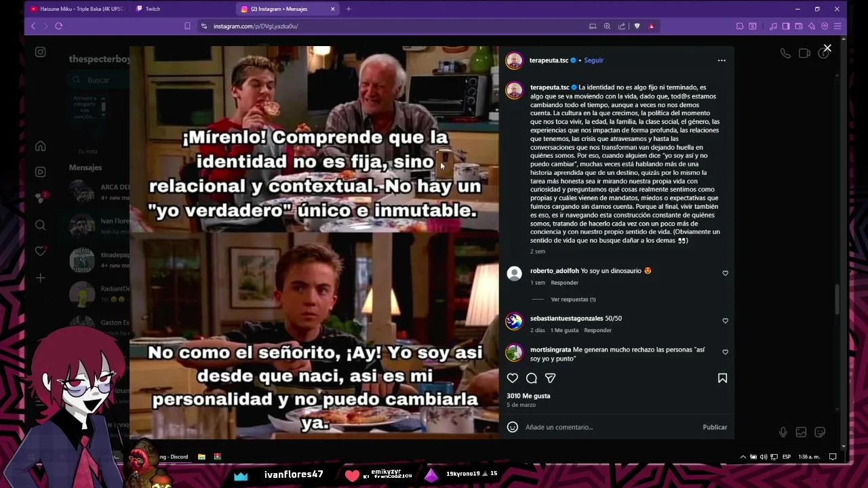Image resolution: width=868 pixels, height=488 pixels.
Task: Open mortisingrata's profile avatar
Action: tap(514, 352)
